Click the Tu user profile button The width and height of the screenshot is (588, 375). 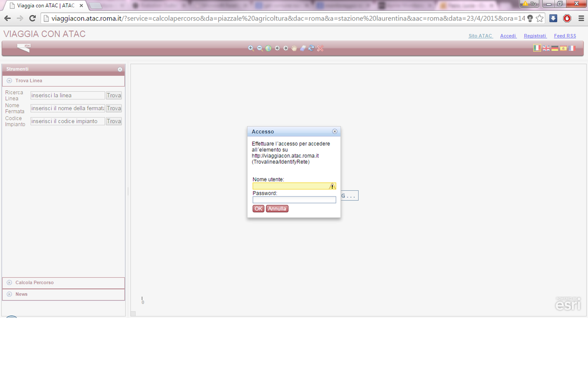(530, 3)
